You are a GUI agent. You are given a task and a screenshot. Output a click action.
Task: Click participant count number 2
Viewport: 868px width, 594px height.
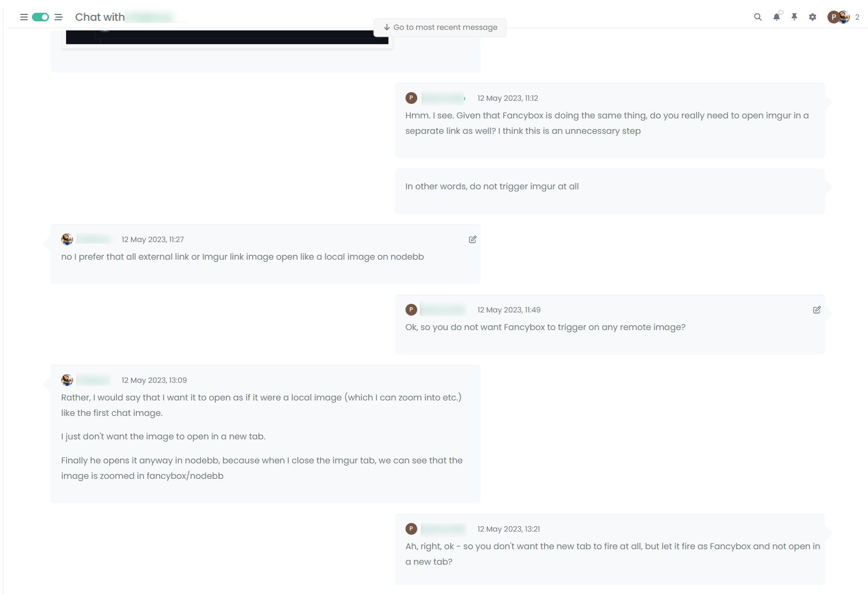tap(857, 17)
